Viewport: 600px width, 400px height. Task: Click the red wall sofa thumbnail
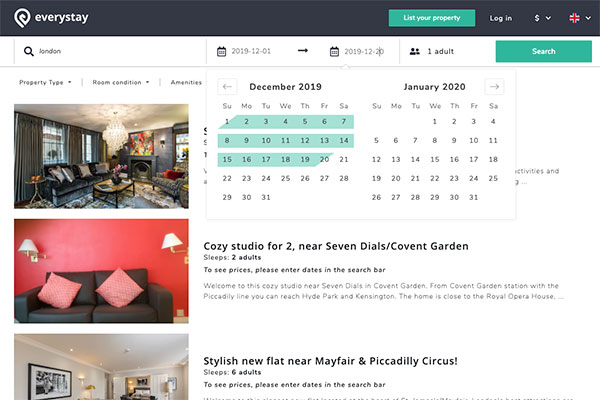101,271
